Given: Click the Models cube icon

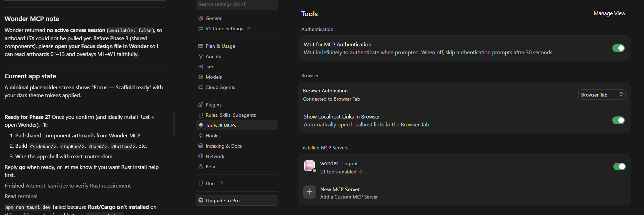Looking at the screenshot, I should coord(201,77).
